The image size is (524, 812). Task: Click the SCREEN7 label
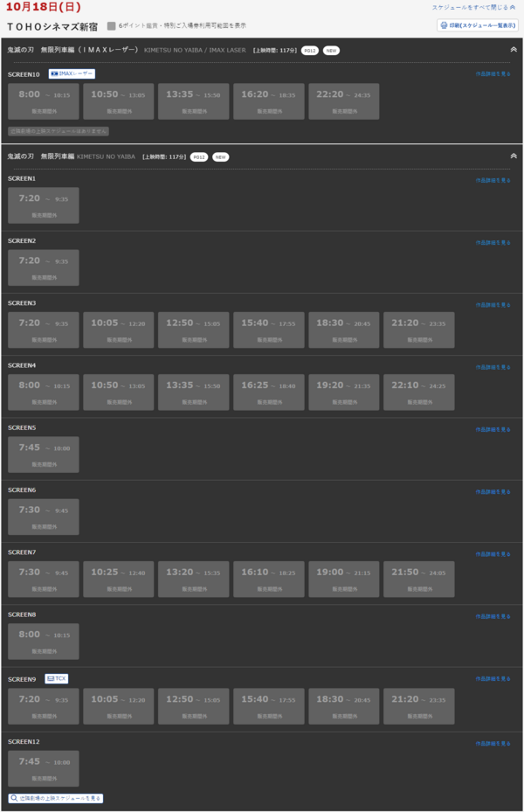(x=22, y=552)
